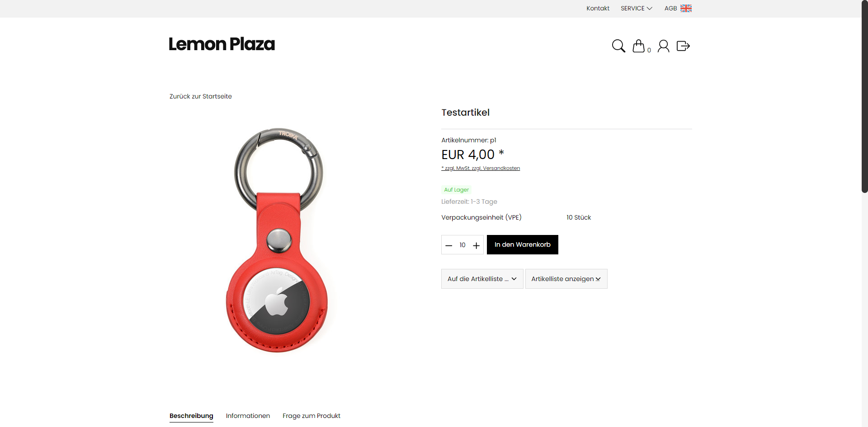Screen dimensions: 868x427
Task: Increase quantity with the plus icon
Action: tap(476, 245)
